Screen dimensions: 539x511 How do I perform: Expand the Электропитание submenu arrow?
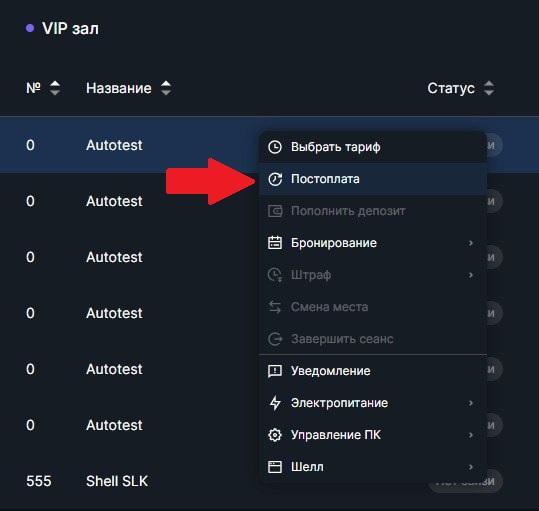coord(471,403)
